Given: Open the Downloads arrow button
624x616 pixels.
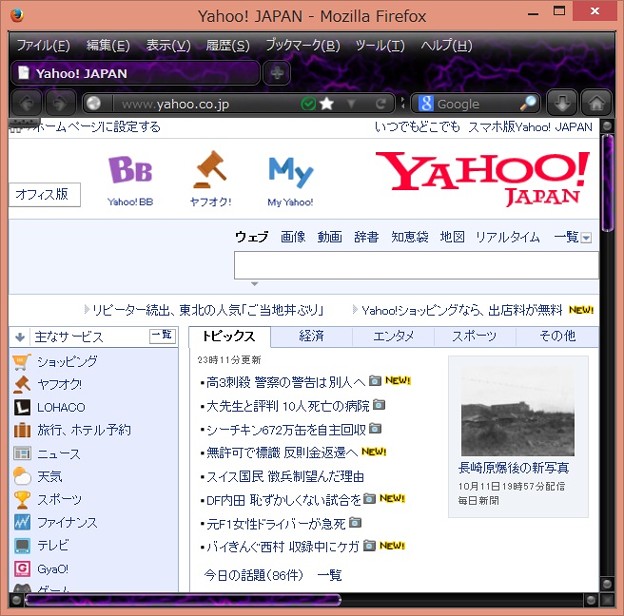Looking at the screenshot, I should point(562,104).
